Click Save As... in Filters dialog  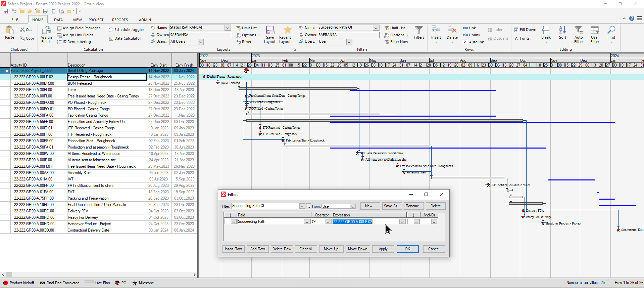392,206
